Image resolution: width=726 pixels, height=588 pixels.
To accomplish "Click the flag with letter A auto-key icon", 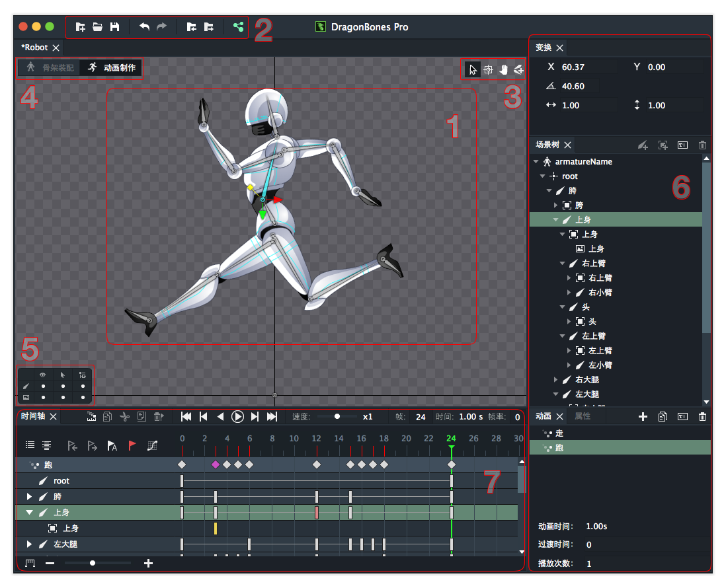I will (112, 445).
